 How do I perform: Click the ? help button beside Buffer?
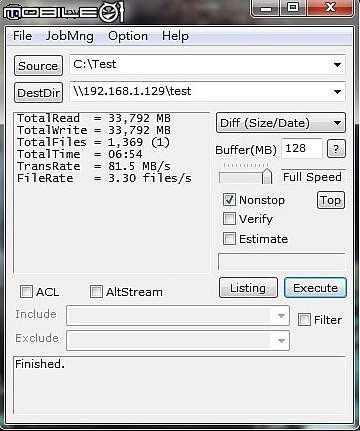pos(336,149)
